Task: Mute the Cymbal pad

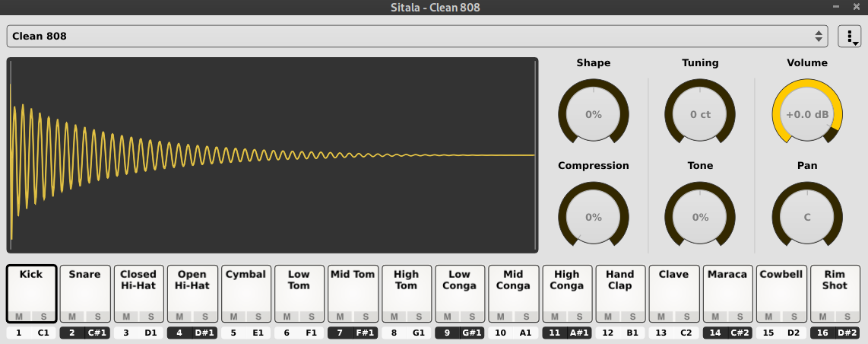Action: pyautogui.click(x=233, y=317)
